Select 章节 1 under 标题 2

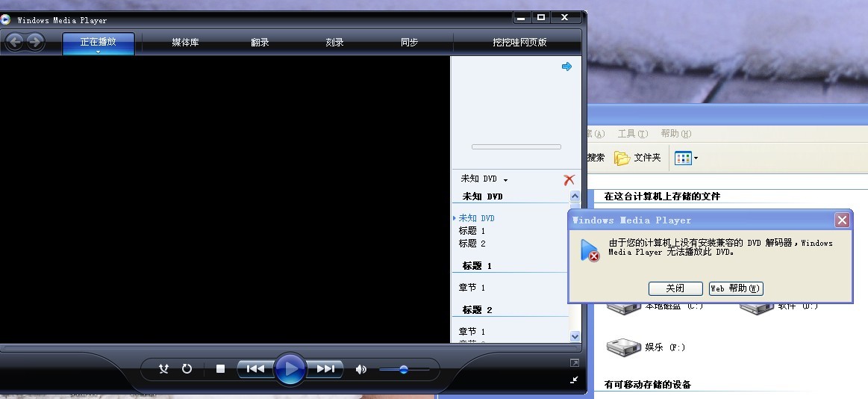coord(472,332)
